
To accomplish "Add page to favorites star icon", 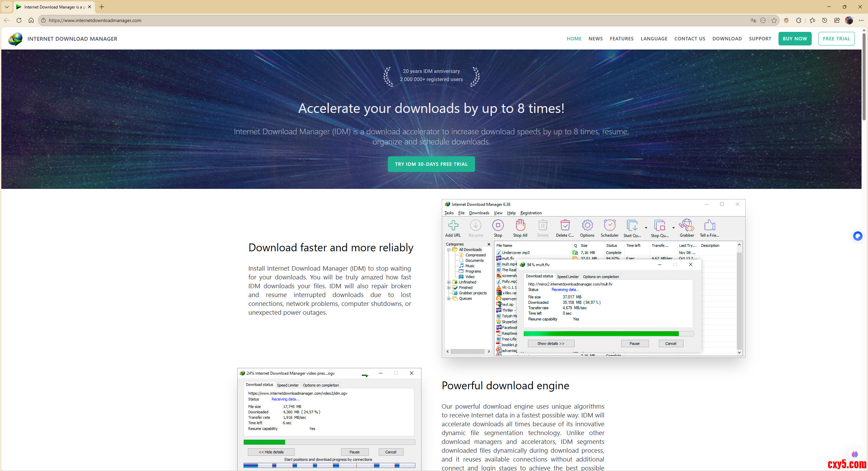I will pyautogui.click(x=774, y=20).
